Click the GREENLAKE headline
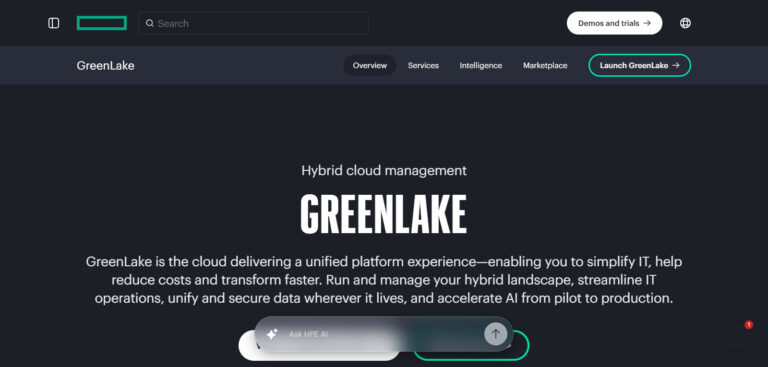The height and width of the screenshot is (367, 768). pos(384,214)
